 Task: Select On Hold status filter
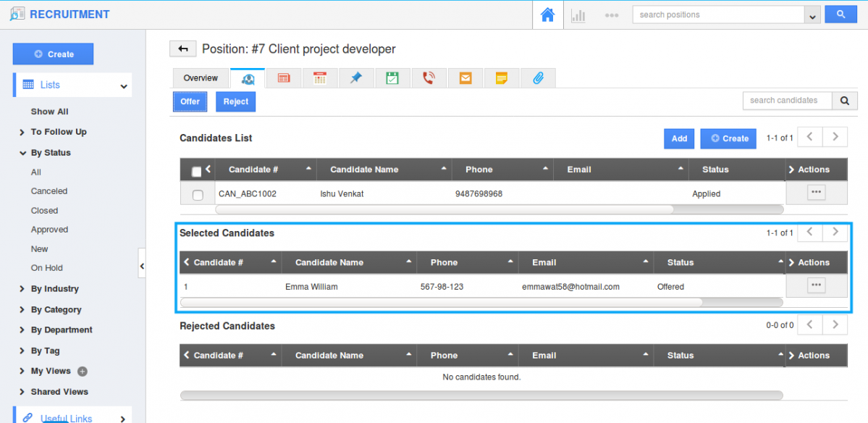coord(46,268)
